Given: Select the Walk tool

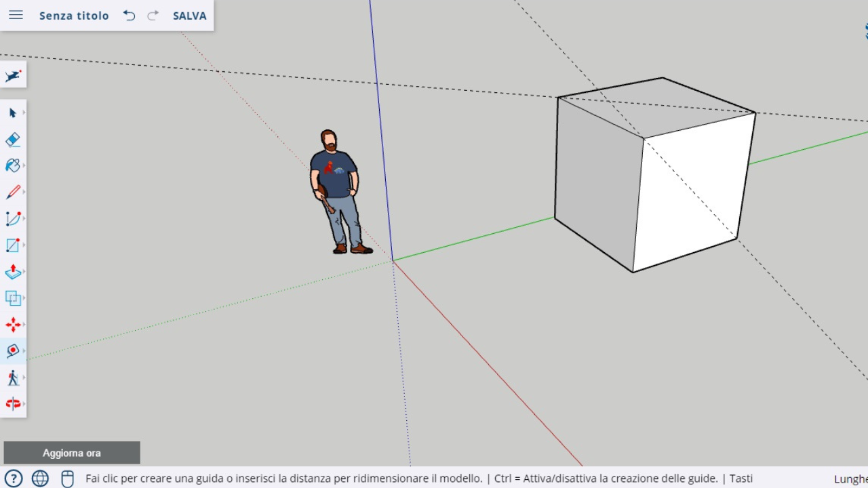Looking at the screenshot, I should (12, 378).
